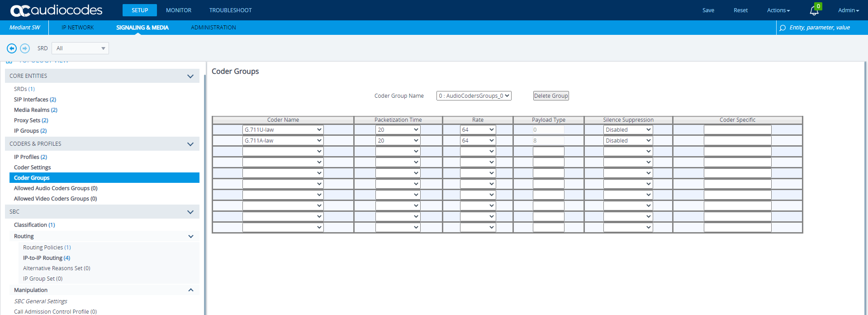Open the last row coder name dropdown
The image size is (868, 315).
[283, 228]
